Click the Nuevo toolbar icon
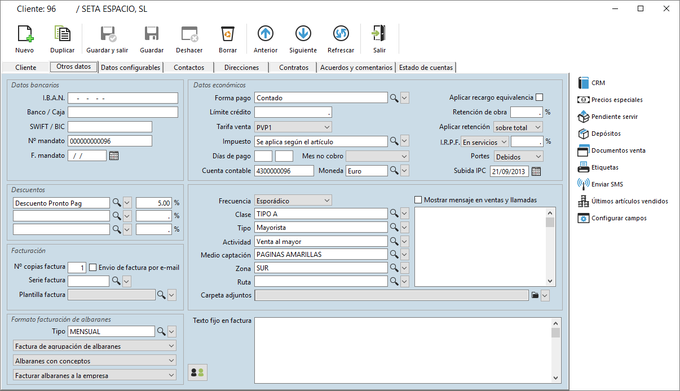 coord(25,34)
